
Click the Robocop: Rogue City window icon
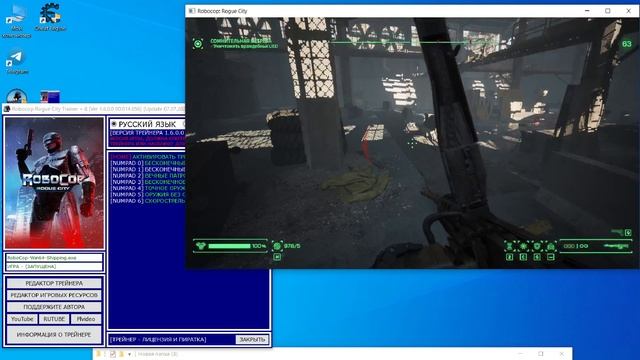point(192,11)
